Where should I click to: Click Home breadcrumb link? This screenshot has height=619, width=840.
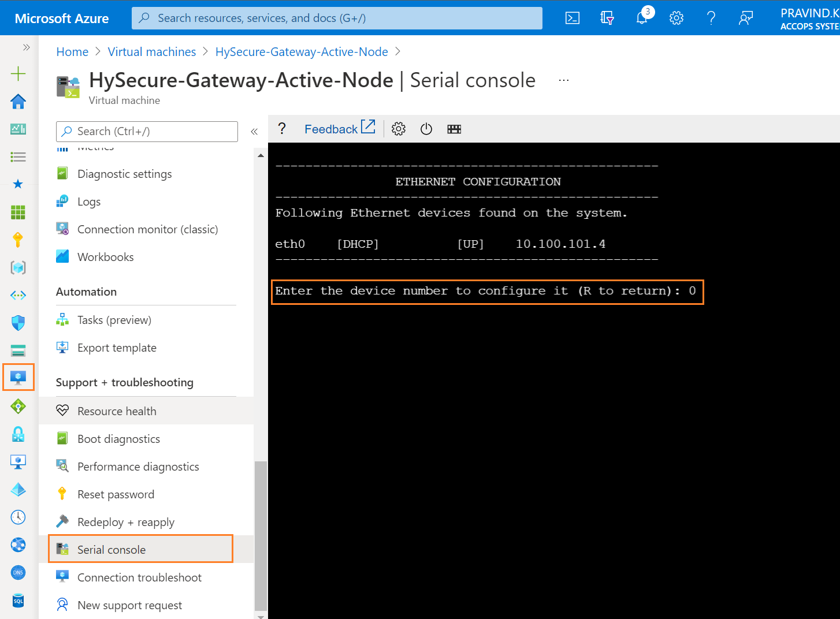click(72, 52)
